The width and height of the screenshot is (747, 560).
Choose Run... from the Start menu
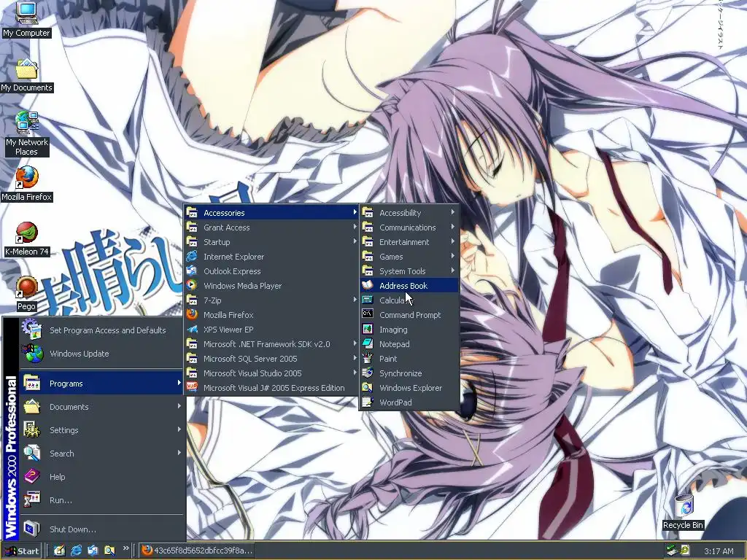pos(102,500)
